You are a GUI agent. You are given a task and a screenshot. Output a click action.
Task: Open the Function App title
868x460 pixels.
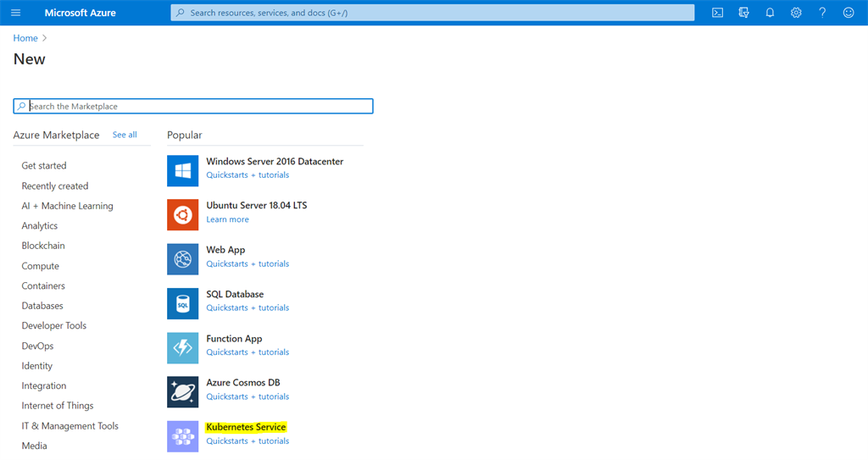pyautogui.click(x=234, y=338)
